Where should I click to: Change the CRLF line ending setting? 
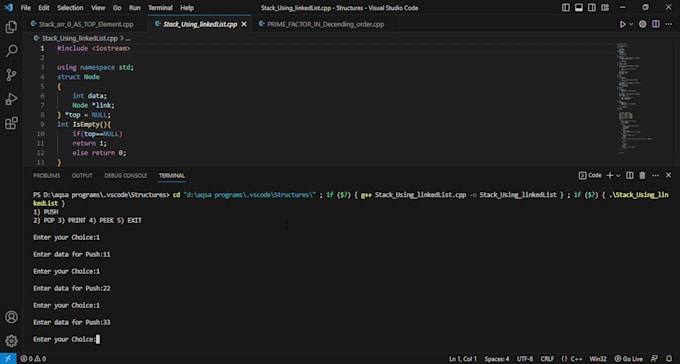[x=547, y=359]
